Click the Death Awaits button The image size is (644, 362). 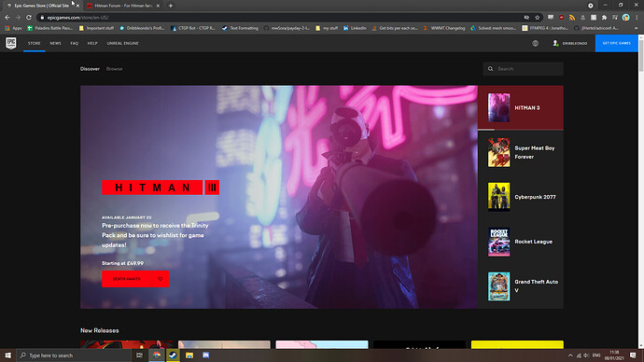(x=127, y=279)
